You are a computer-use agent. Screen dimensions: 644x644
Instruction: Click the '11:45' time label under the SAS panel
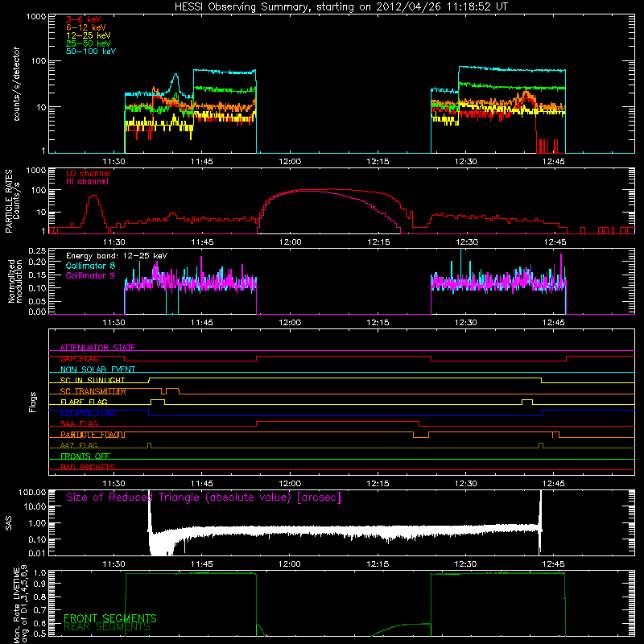tap(202, 564)
